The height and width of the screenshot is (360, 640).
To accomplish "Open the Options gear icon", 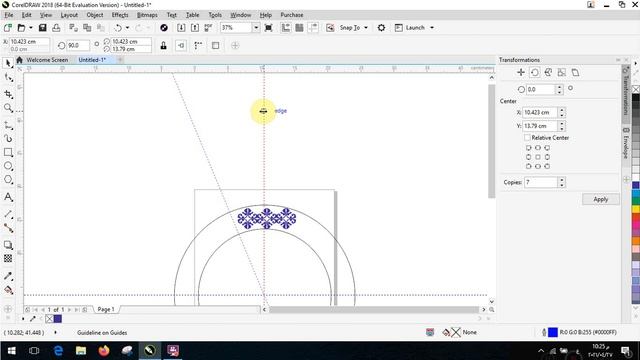I will pyautogui.click(x=381, y=28).
